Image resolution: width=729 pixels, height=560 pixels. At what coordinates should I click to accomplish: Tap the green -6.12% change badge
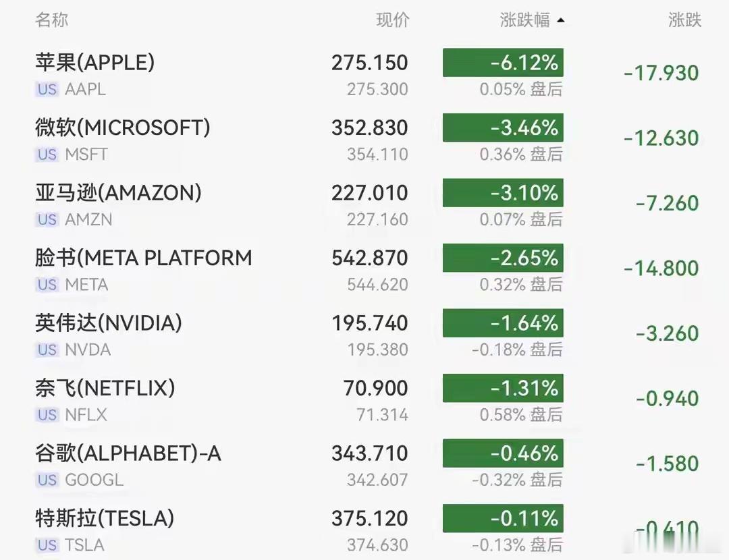[x=503, y=62]
